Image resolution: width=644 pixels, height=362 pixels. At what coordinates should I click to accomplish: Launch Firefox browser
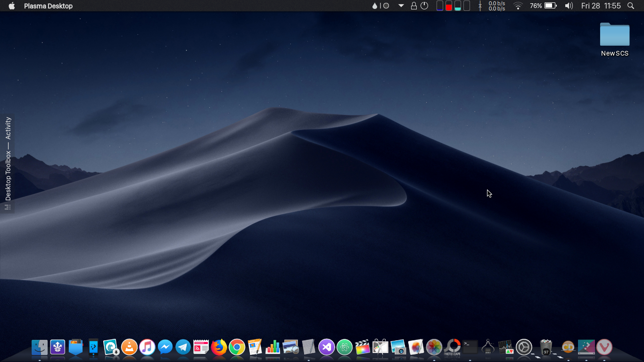point(219,347)
